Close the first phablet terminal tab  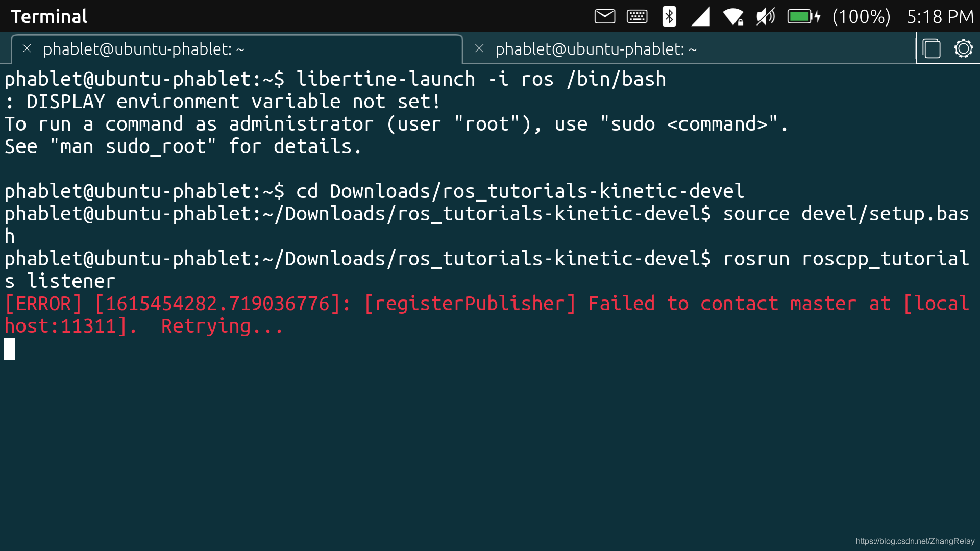pyautogui.click(x=27, y=48)
